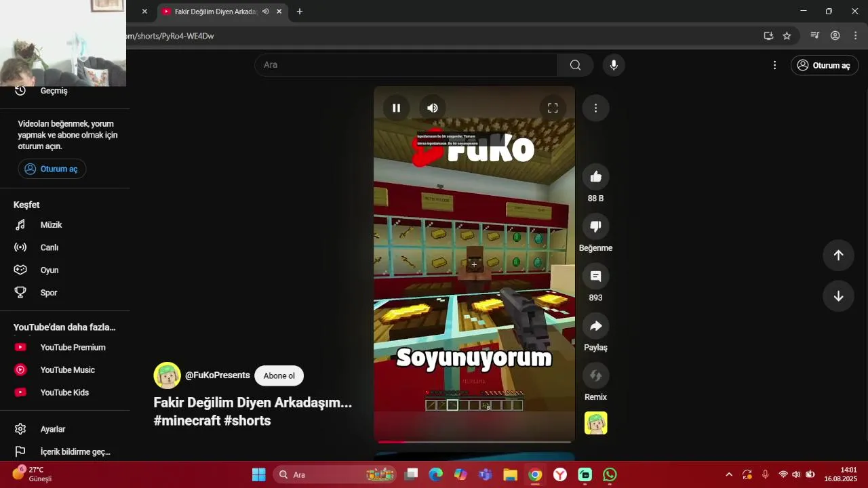The image size is (868, 488).
Task: Go to the previous Short with up arrow
Action: click(838, 255)
